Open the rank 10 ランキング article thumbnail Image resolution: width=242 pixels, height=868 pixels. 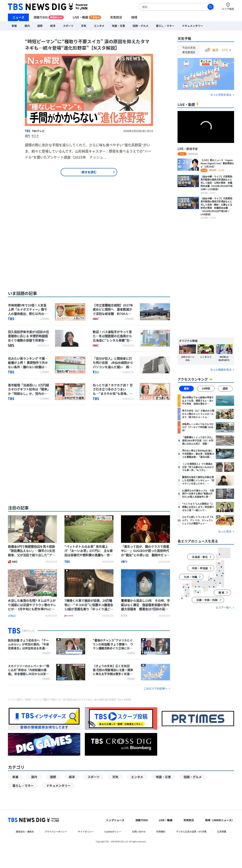coord(225,520)
